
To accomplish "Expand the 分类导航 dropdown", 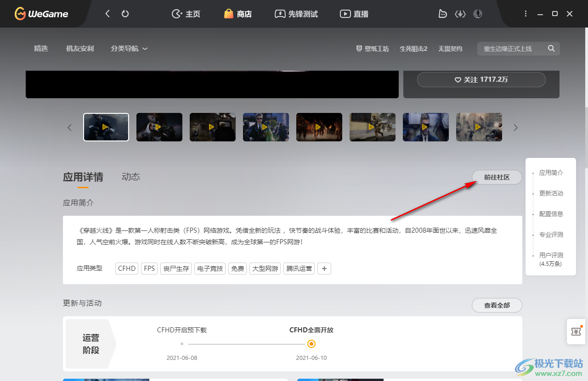I will 129,48.
